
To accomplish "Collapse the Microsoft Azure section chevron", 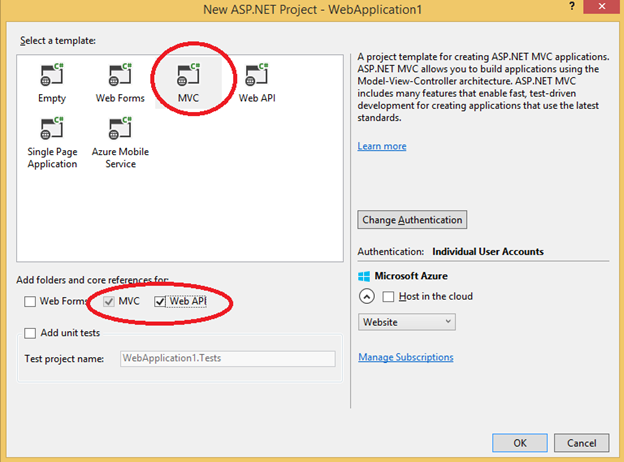I will tap(367, 296).
